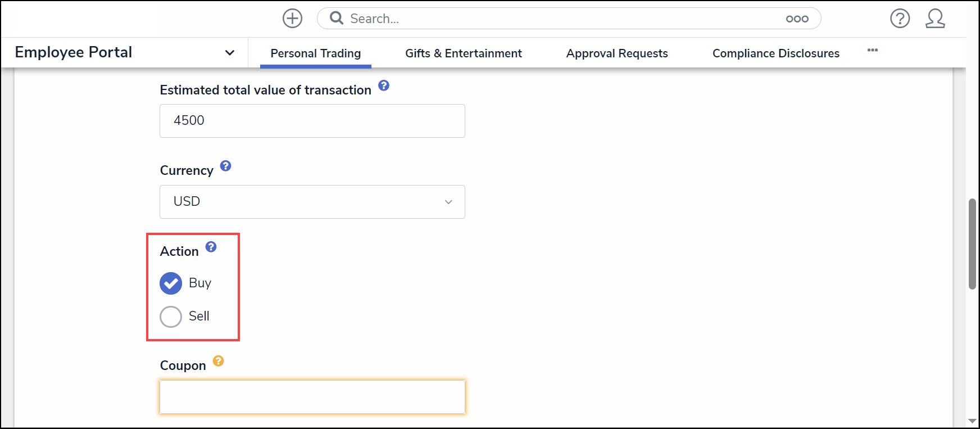The height and width of the screenshot is (429, 980).
Task: Select the Sell radio option
Action: tap(171, 317)
